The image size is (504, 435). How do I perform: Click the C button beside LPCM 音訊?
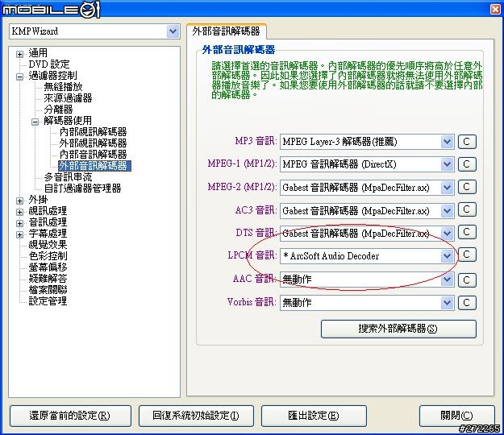point(467,255)
